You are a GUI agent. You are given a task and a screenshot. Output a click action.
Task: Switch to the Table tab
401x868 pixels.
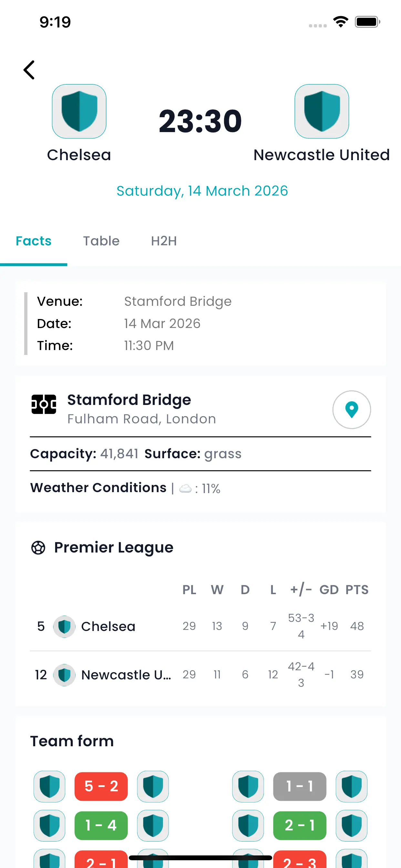(101, 241)
